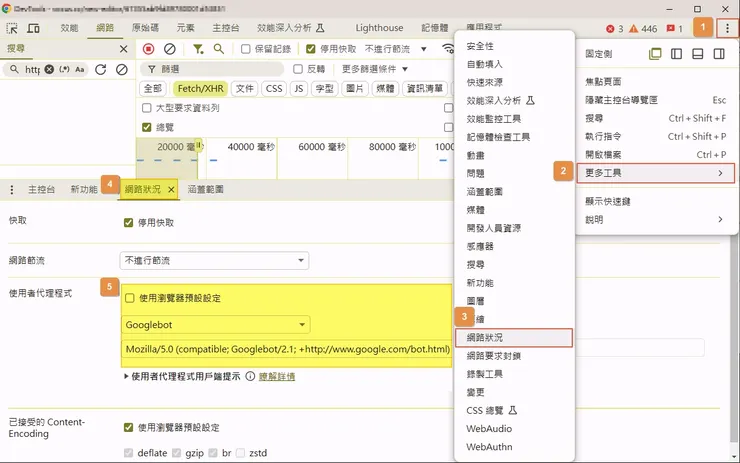
Task: Click info icon next to 用戶端提示
Action: [x=250, y=376]
